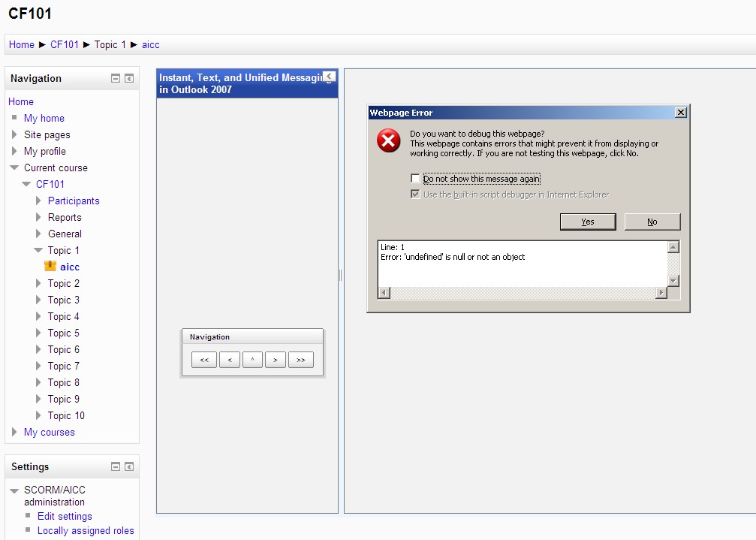The height and width of the screenshot is (540, 756).
Task: Open the Participants link
Action: click(74, 201)
